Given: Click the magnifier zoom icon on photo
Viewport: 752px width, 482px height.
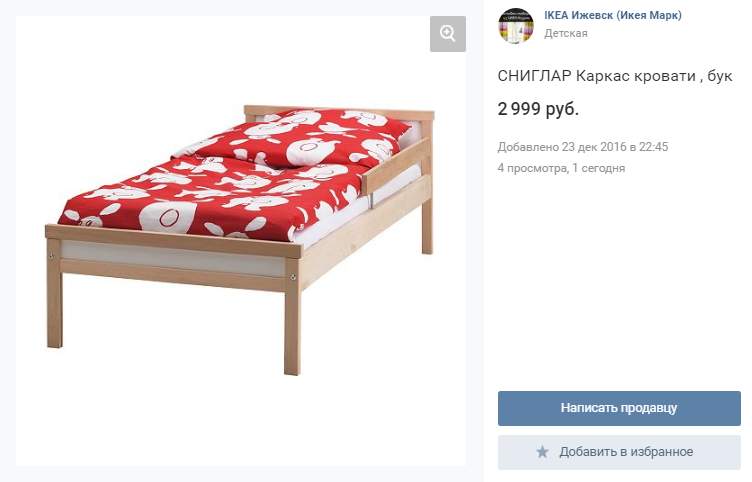Looking at the screenshot, I should pyautogui.click(x=447, y=34).
